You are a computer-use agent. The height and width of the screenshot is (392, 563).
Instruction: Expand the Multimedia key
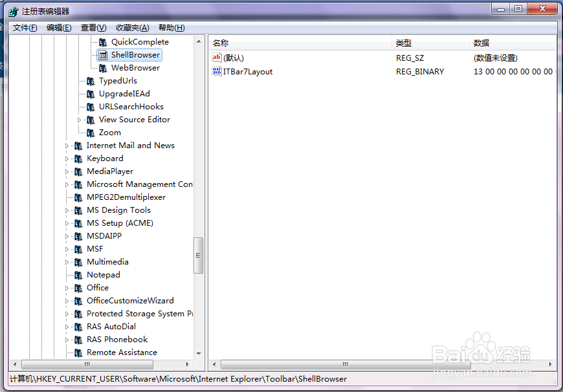pos(67,262)
